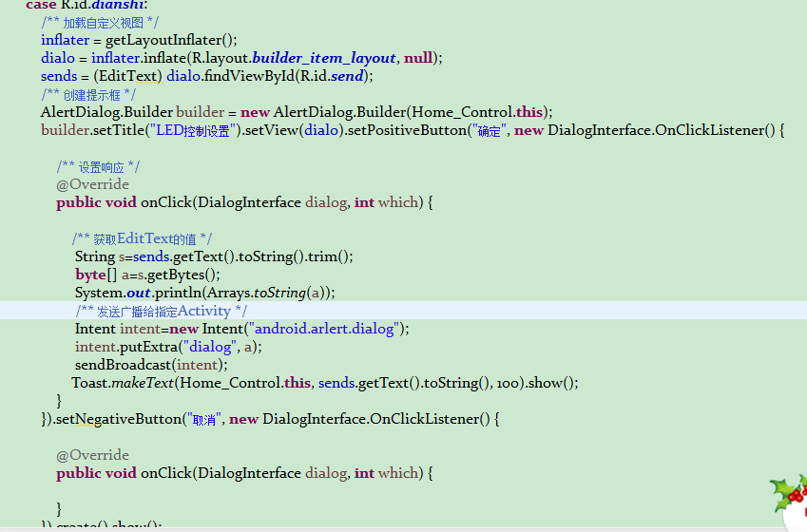Click the highlighted "发送广播给指定Activity" comment line
This screenshot has width=807, height=532.
pos(162,311)
